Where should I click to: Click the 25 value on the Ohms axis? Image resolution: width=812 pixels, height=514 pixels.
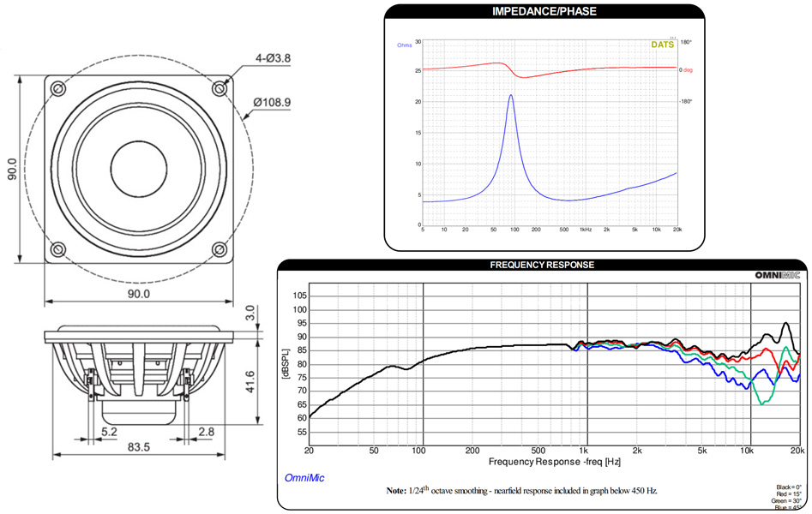tap(418, 70)
